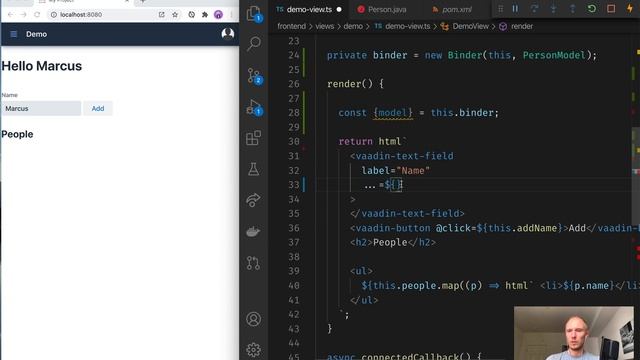
Task: Switch to the demo-view.ts tab
Action: pyautogui.click(x=309, y=9)
